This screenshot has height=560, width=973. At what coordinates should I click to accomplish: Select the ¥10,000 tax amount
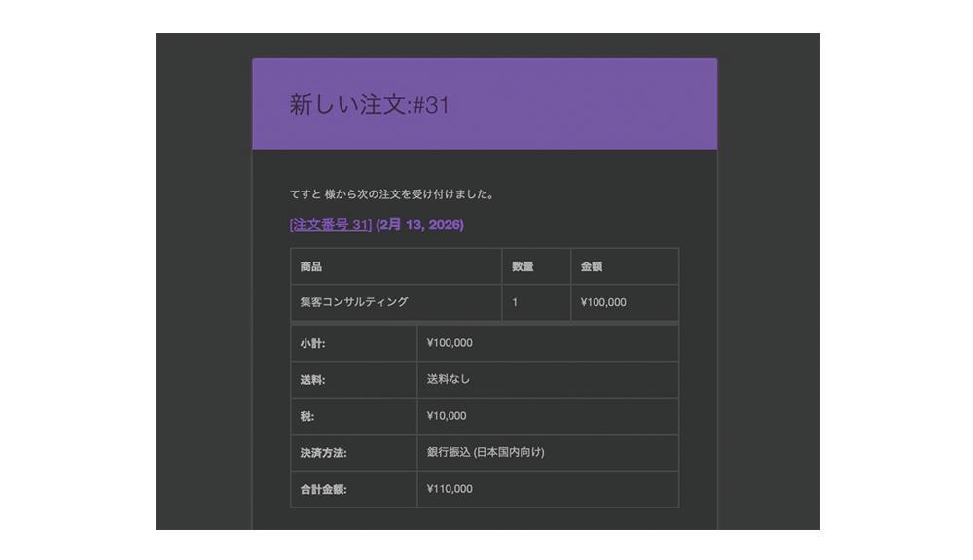click(x=447, y=416)
